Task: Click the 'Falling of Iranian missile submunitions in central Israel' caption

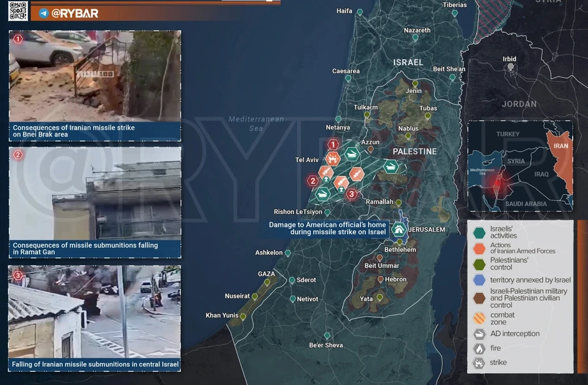Action: (x=95, y=364)
